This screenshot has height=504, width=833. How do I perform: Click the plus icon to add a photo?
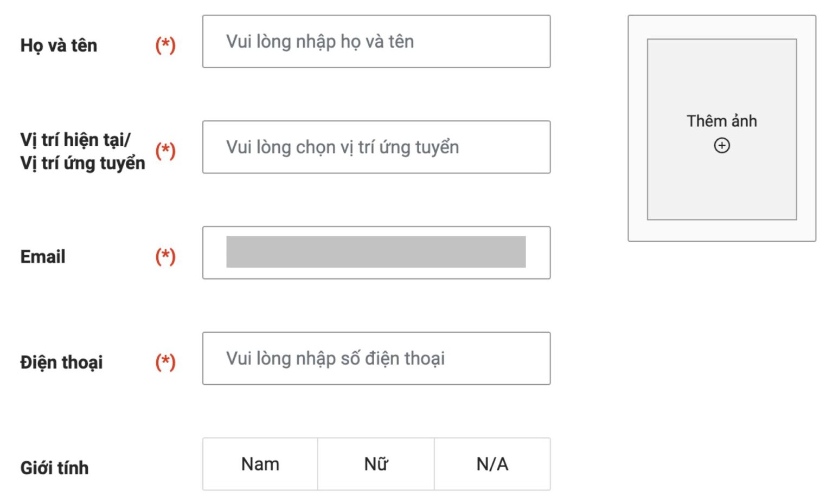click(x=722, y=145)
